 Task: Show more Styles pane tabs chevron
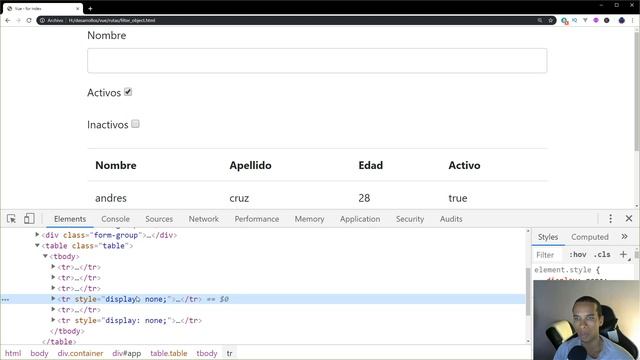pos(624,237)
